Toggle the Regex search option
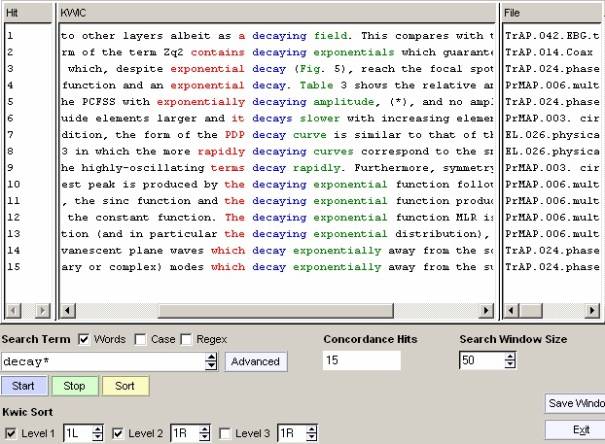Viewport: 605px width, 444px height. [186, 340]
